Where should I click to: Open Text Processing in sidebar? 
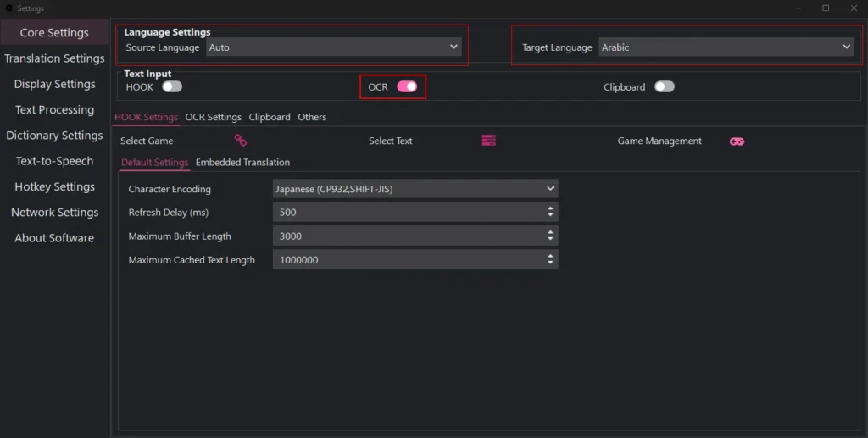54,109
